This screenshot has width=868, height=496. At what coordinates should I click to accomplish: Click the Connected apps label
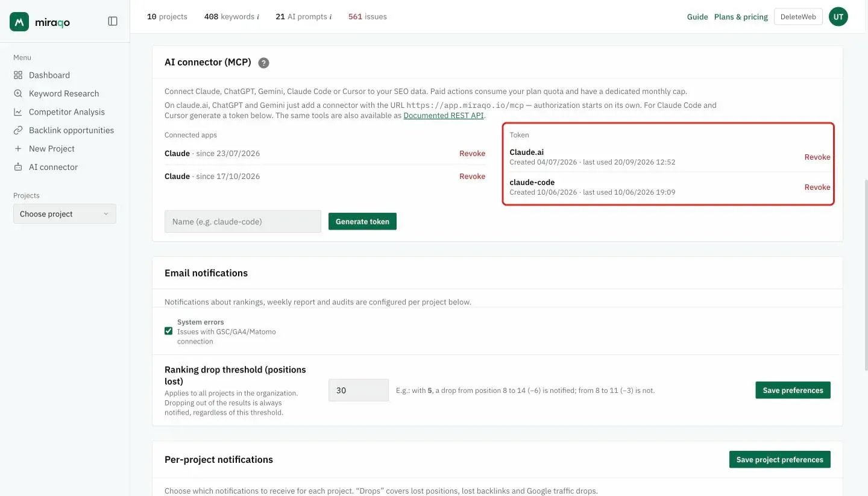[x=190, y=135]
